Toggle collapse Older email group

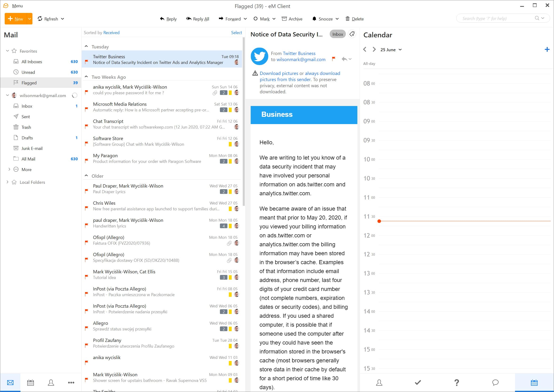[x=86, y=176]
